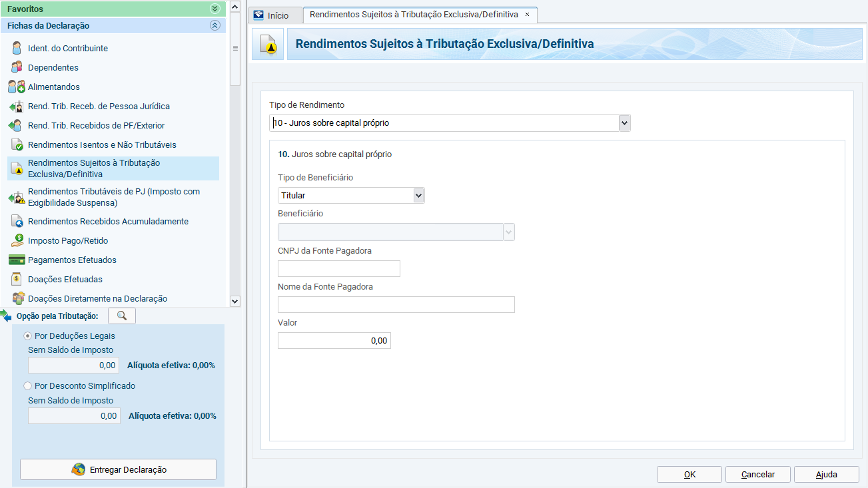This screenshot has height=488, width=868.
Task: Expand the Favoritos panel chevron
Action: click(215, 9)
